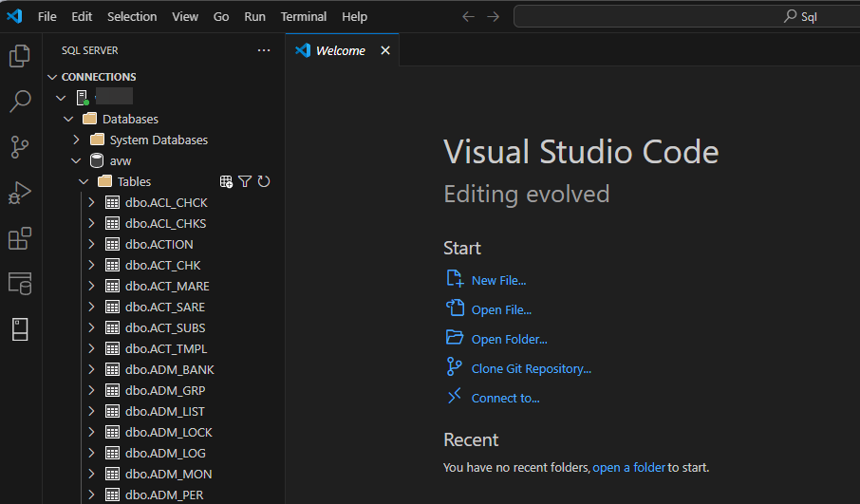Open the SQL Server panel more actions menu
This screenshot has height=504, width=860.
coord(264,50)
